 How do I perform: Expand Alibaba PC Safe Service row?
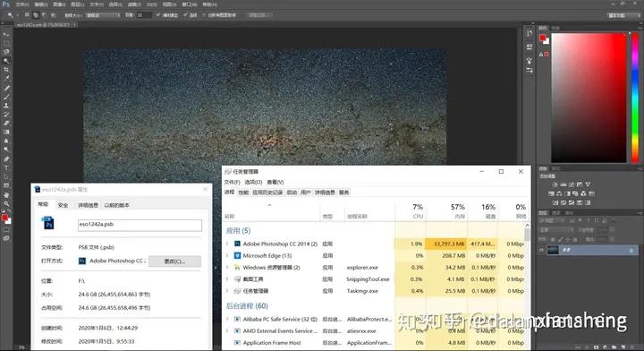[227, 319]
